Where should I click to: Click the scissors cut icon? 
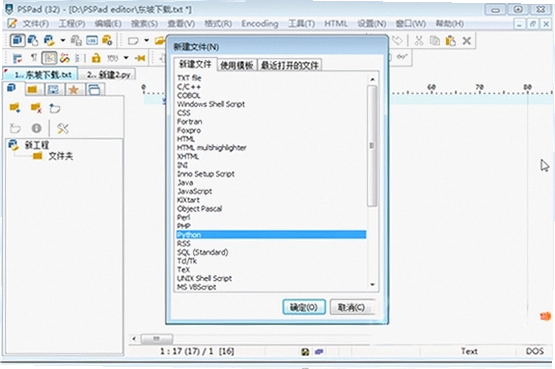tap(419, 41)
